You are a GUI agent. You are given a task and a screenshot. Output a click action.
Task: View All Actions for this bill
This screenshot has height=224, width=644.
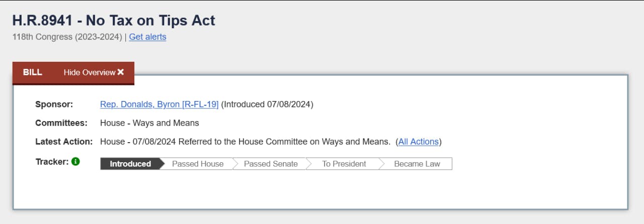(x=419, y=142)
